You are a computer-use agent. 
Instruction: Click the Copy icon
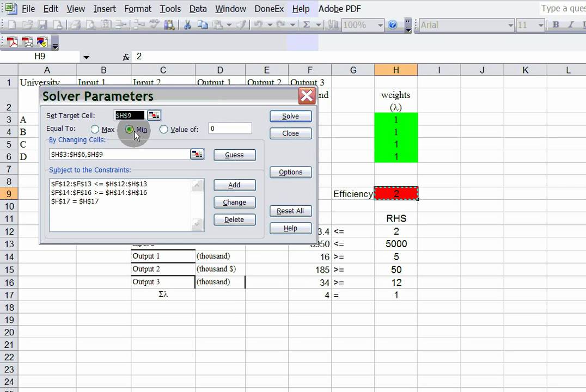tap(203, 25)
